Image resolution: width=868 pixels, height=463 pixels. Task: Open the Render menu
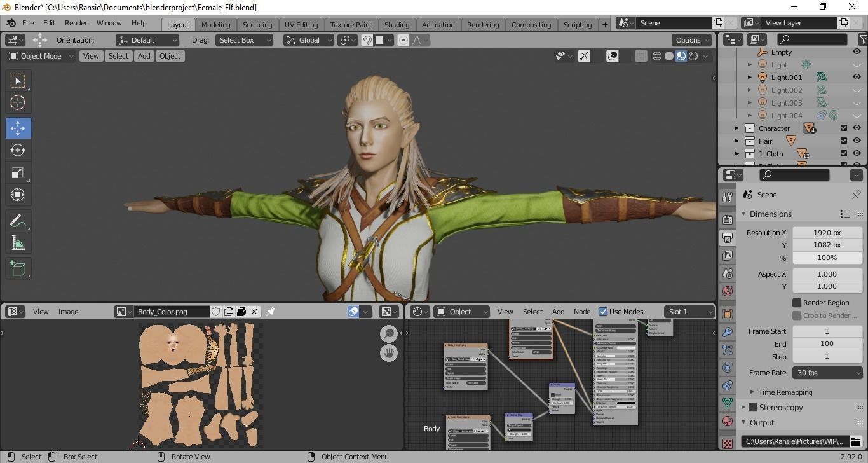point(76,23)
